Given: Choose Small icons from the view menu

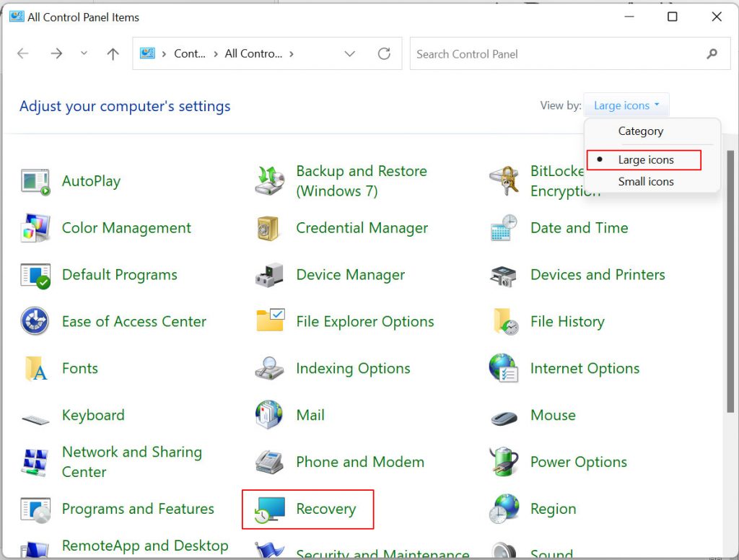Looking at the screenshot, I should click(x=646, y=181).
